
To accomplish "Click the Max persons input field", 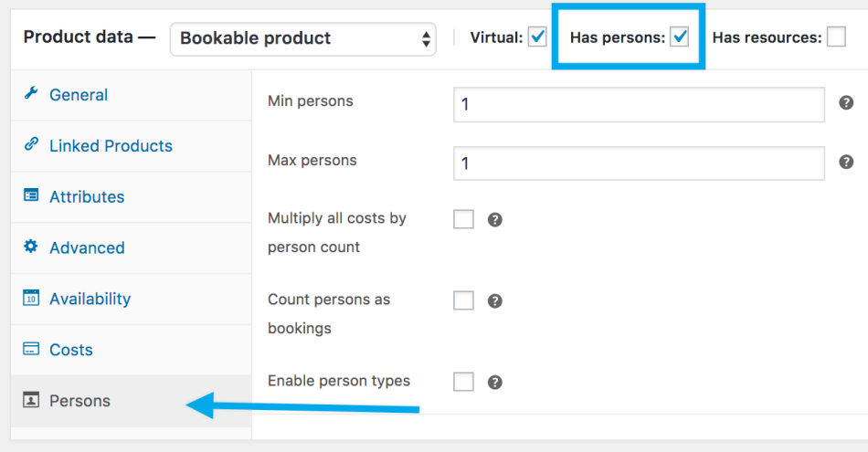I will pos(640,163).
